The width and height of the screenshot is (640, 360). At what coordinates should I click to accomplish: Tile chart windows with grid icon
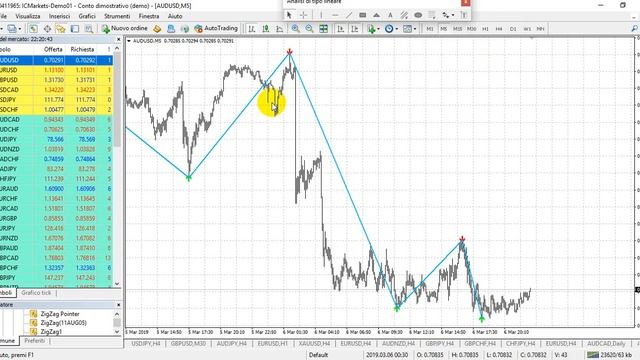(323, 29)
